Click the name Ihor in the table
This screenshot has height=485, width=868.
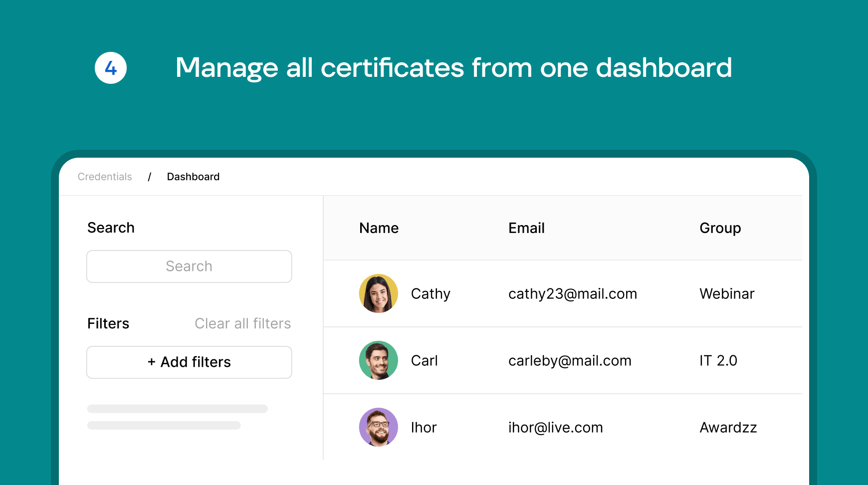tap(424, 428)
